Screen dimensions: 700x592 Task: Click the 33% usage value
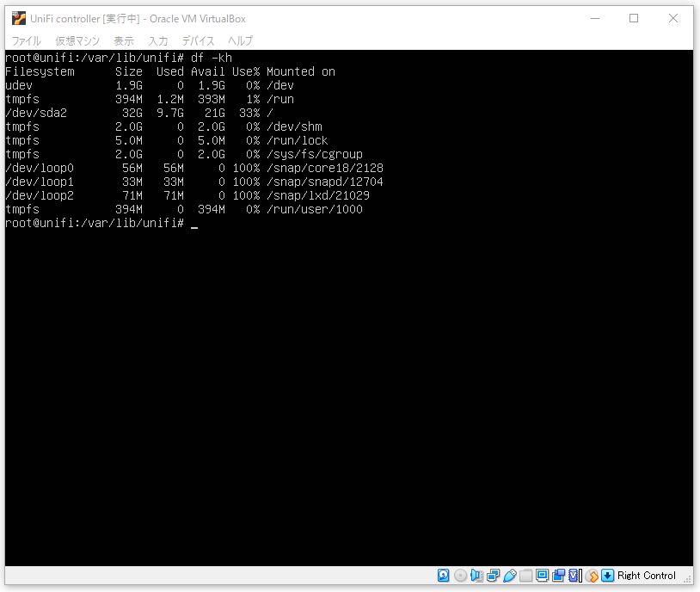[249, 113]
